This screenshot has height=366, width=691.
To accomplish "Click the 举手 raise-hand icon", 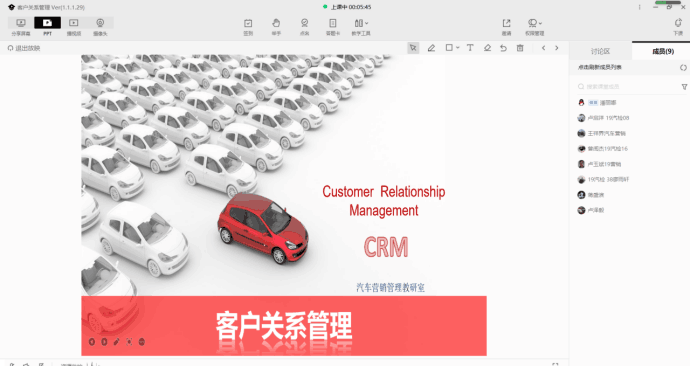I will (276, 27).
